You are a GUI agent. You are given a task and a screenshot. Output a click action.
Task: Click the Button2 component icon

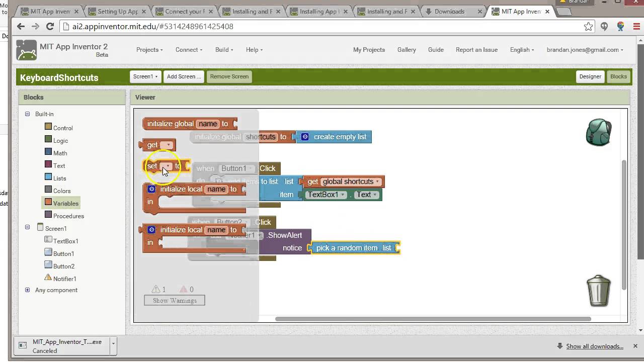coord(48,265)
